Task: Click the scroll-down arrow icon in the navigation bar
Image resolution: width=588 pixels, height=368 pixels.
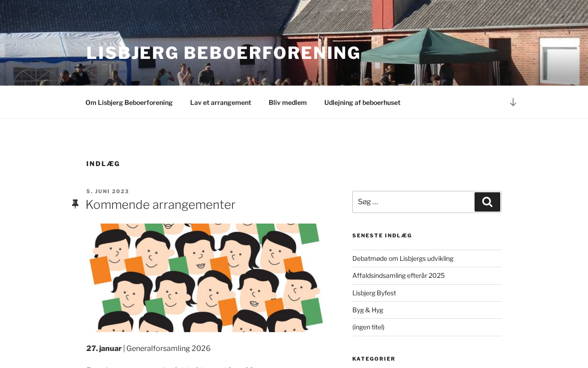Action: click(x=513, y=102)
